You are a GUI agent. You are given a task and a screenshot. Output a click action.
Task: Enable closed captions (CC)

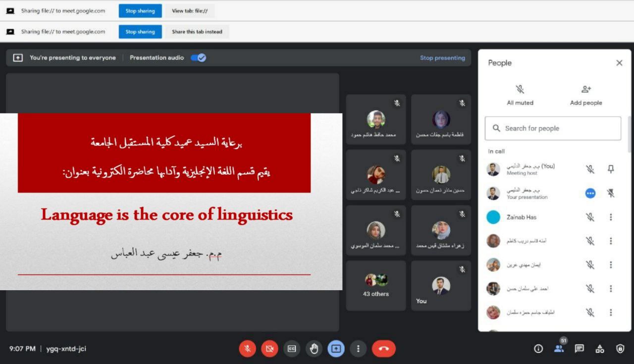(x=292, y=349)
